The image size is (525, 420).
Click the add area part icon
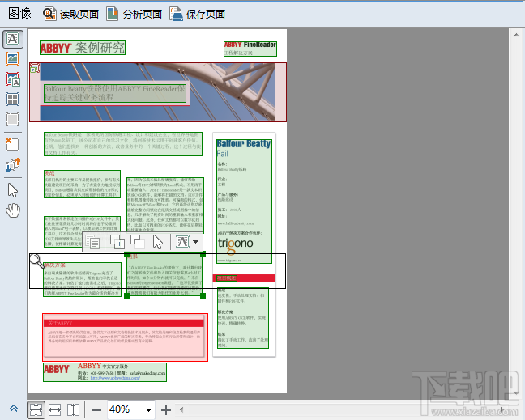tap(117, 242)
